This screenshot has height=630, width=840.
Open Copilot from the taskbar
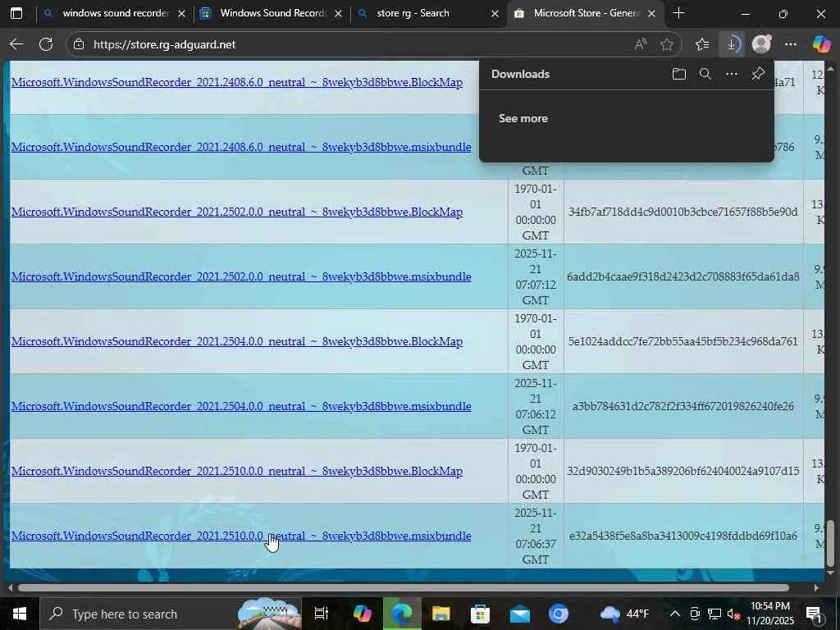point(363,614)
